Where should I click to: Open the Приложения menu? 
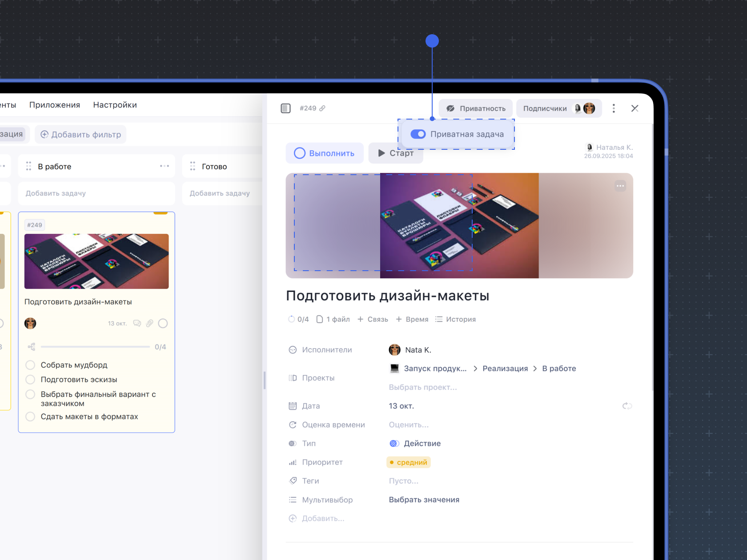[55, 105]
